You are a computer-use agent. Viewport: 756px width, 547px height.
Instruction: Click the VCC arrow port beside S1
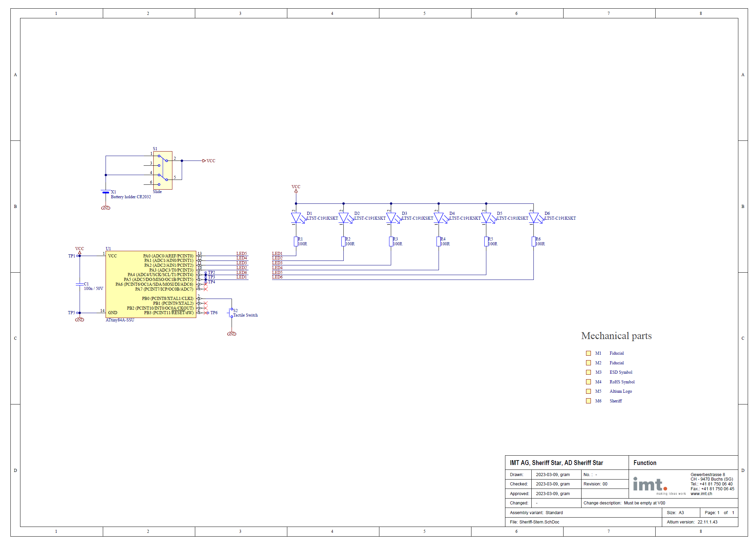(x=209, y=161)
